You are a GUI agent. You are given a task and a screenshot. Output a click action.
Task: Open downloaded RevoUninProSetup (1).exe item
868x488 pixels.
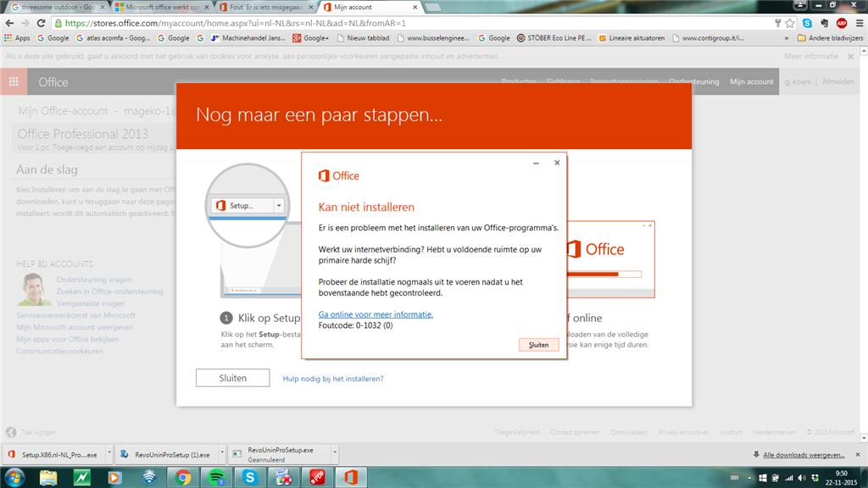[167, 455]
